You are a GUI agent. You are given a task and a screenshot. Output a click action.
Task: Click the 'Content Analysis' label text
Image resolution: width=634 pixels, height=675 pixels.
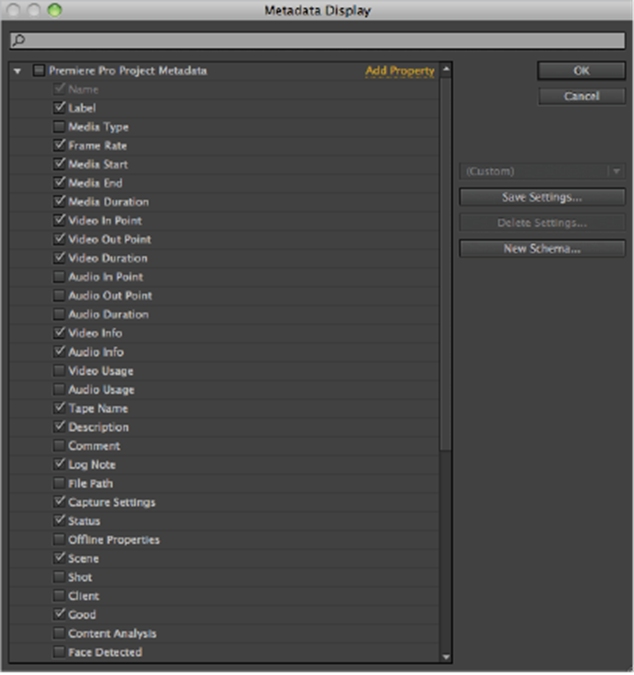point(112,634)
